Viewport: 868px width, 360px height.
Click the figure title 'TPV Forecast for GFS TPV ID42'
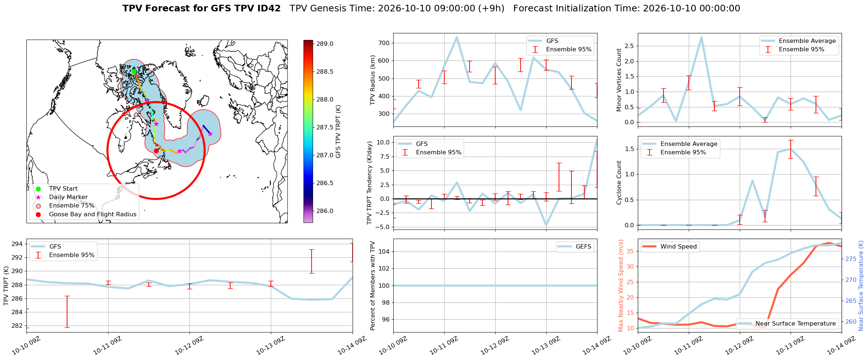pyautogui.click(x=202, y=8)
